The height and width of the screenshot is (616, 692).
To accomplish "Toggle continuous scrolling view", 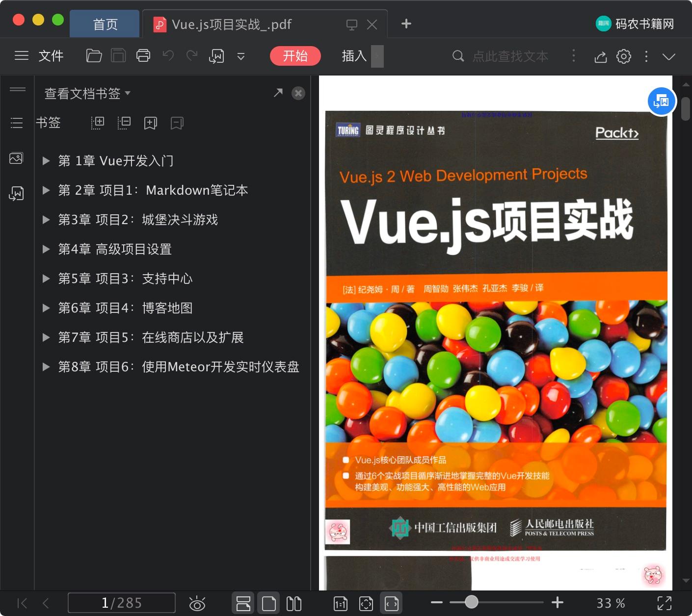I will (x=243, y=603).
